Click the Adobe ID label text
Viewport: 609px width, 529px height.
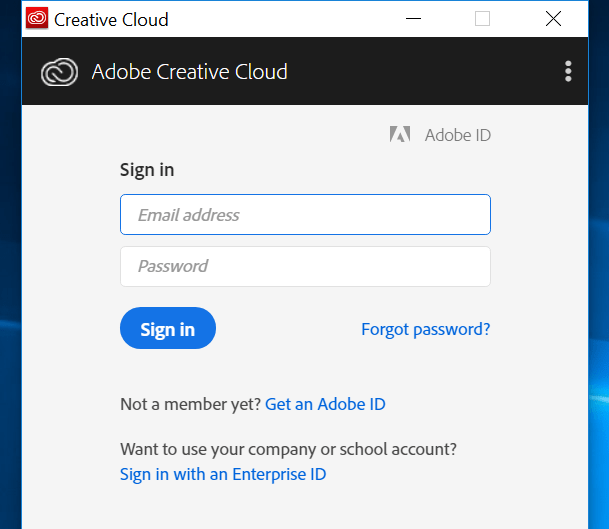(x=458, y=135)
